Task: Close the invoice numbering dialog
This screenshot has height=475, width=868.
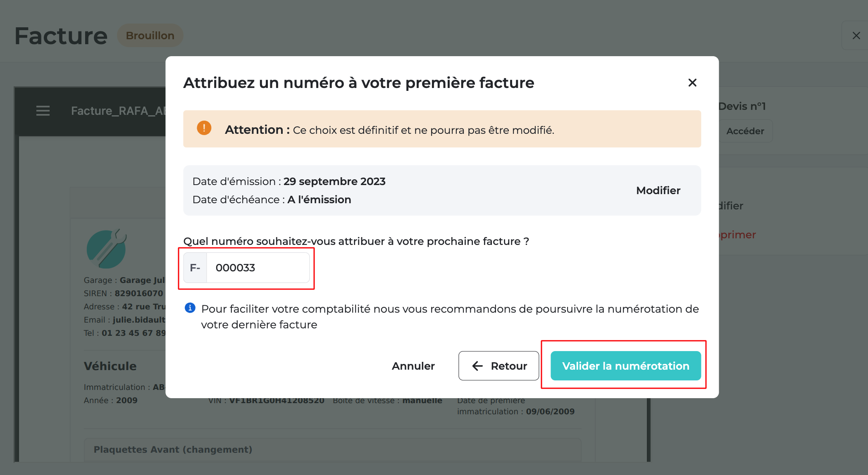Action: [x=692, y=83]
